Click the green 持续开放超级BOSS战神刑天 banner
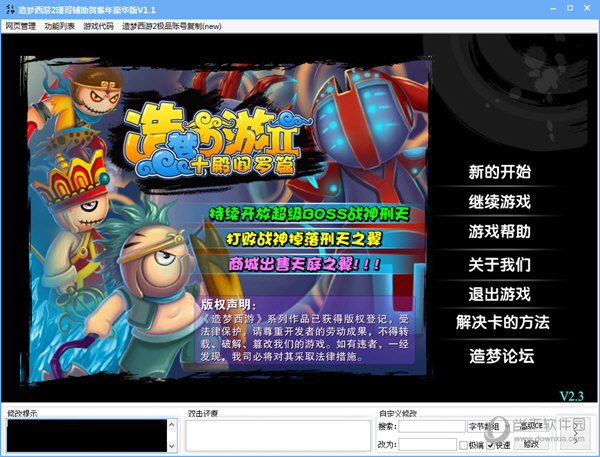 click(x=310, y=214)
